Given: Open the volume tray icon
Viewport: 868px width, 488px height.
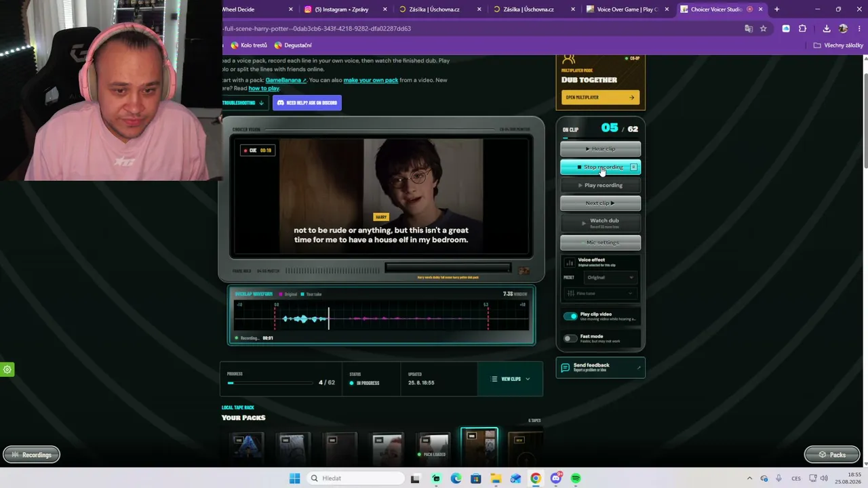Looking at the screenshot, I should click(825, 479).
